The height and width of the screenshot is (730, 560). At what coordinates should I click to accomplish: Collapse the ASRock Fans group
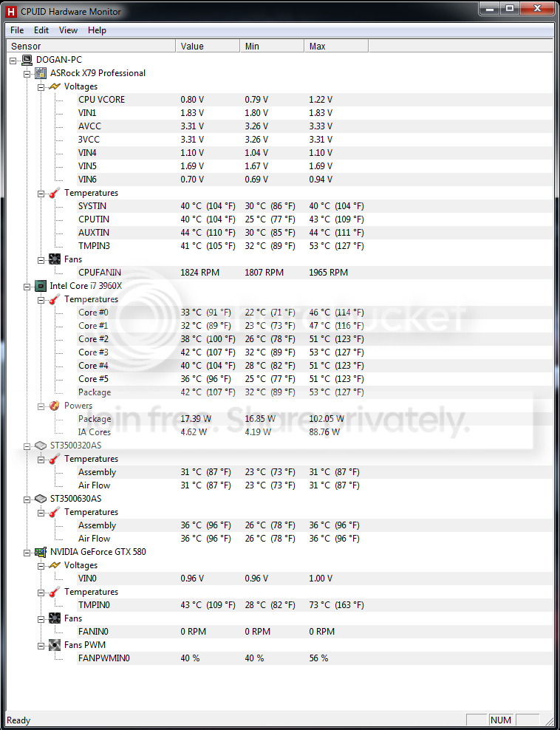41,260
